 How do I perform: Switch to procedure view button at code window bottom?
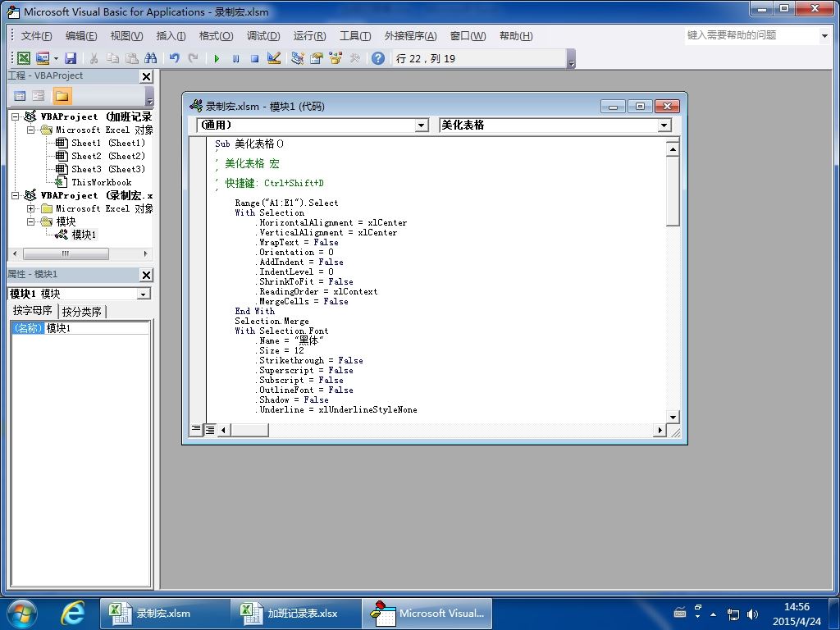[x=197, y=429]
